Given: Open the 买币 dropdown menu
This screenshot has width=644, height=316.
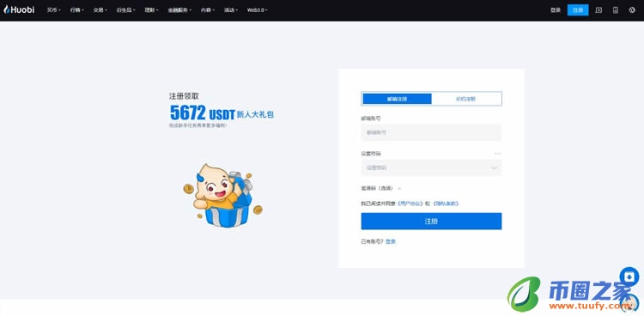Looking at the screenshot, I should (x=53, y=10).
